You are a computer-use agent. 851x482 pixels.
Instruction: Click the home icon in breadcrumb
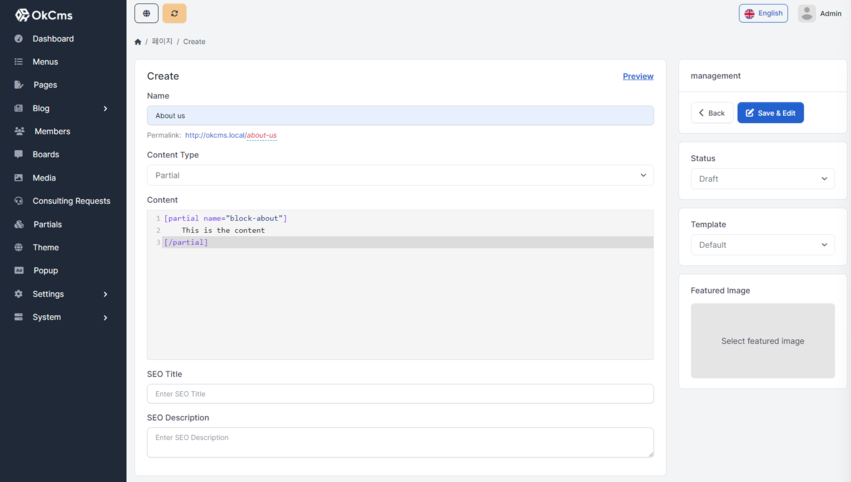138,42
